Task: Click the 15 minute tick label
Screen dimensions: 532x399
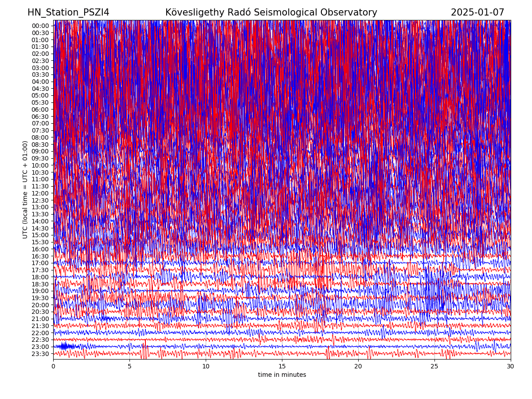Action: pos(282,366)
